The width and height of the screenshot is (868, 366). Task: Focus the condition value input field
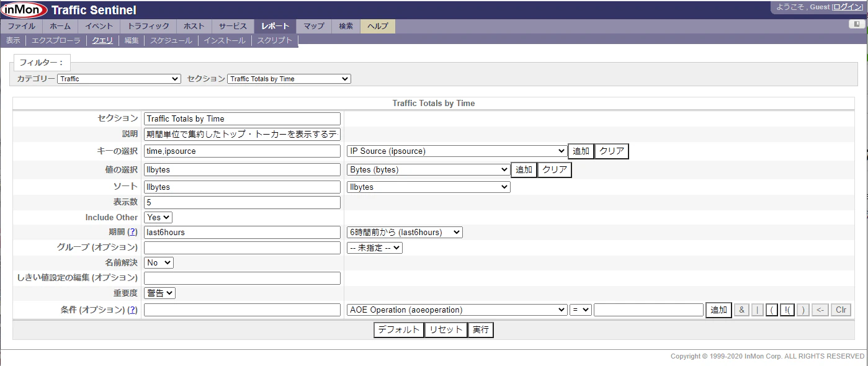[648, 310]
